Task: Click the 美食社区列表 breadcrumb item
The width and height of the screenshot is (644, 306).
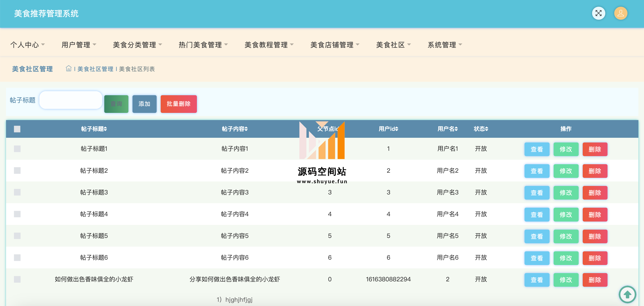Action: (x=137, y=69)
